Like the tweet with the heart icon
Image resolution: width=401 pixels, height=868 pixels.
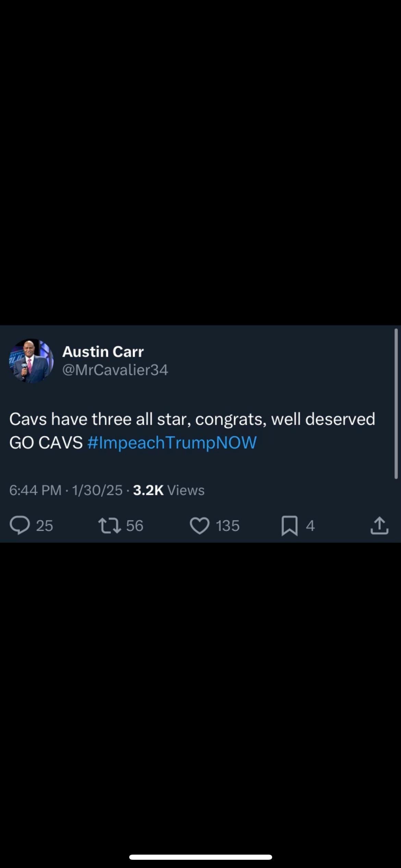point(199,526)
